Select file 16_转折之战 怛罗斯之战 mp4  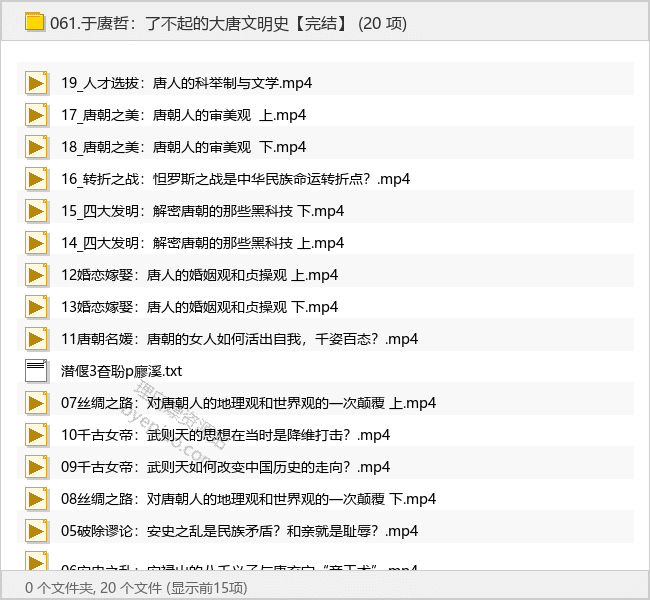tap(235, 179)
